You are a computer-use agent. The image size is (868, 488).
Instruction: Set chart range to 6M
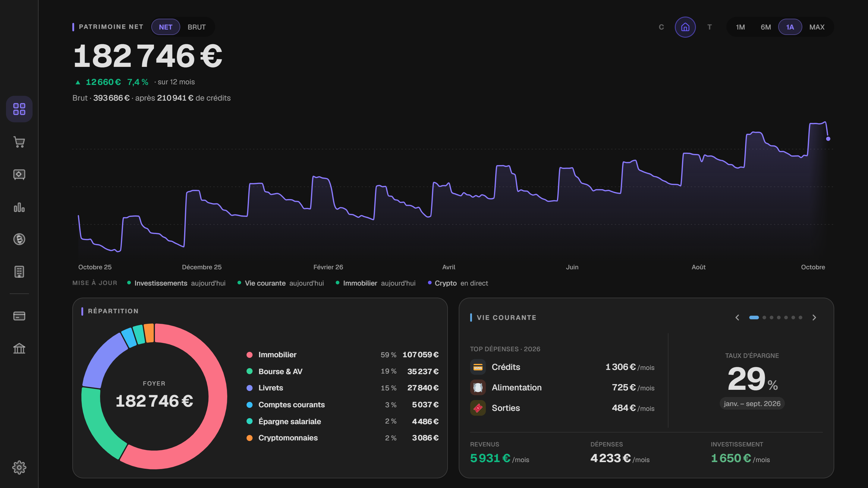(x=766, y=27)
